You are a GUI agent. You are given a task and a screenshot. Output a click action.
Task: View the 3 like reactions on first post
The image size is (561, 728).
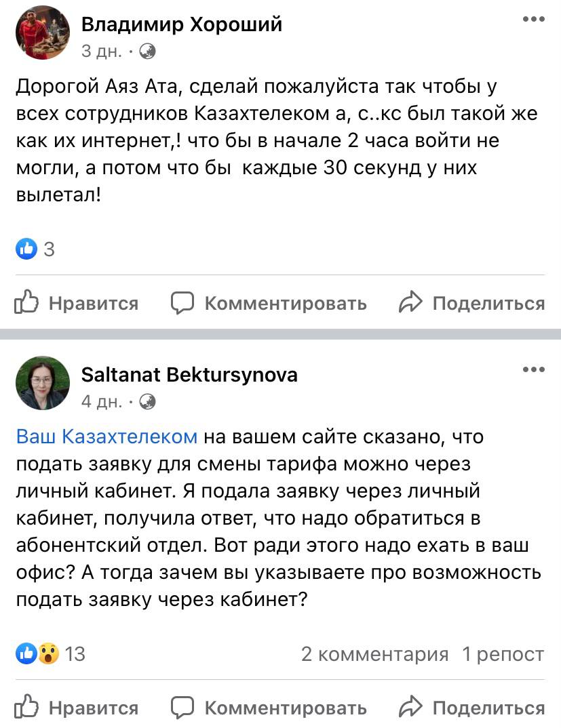pyautogui.click(x=35, y=249)
